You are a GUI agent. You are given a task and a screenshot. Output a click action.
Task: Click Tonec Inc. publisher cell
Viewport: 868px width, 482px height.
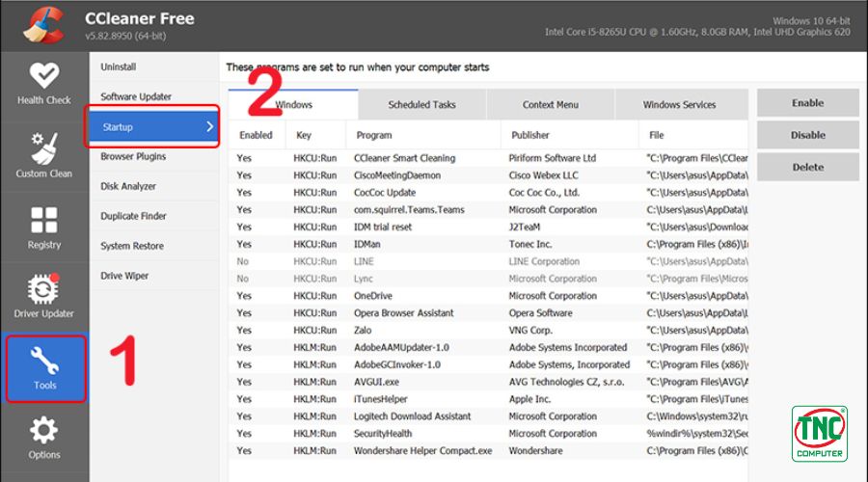530,244
